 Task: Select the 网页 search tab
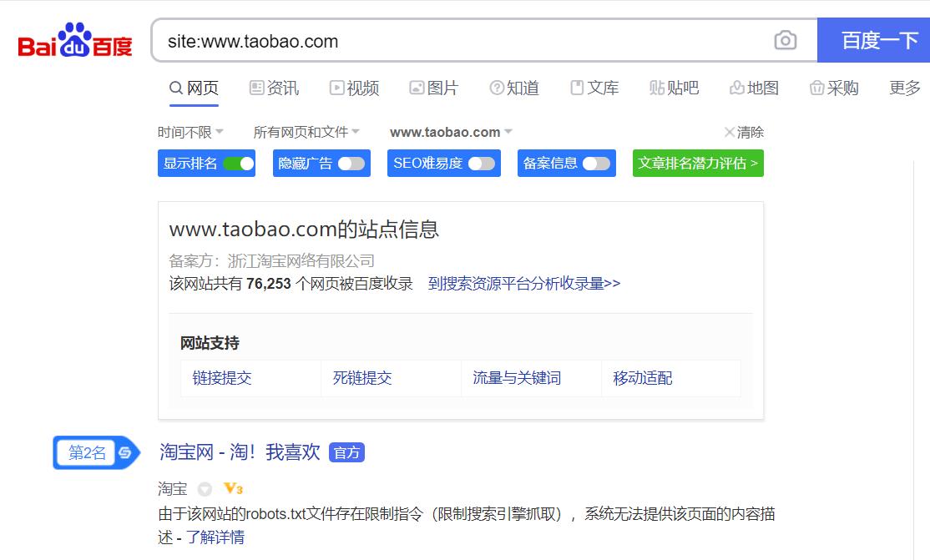[x=194, y=88]
